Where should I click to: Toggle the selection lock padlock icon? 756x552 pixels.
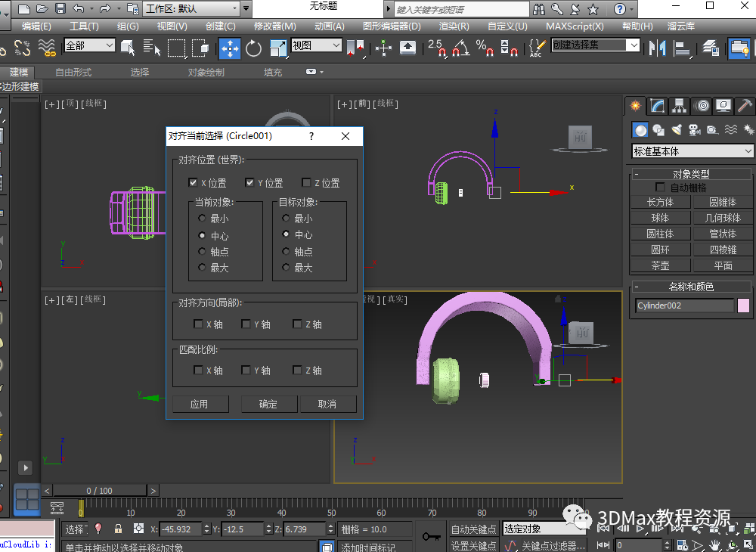coord(118,529)
